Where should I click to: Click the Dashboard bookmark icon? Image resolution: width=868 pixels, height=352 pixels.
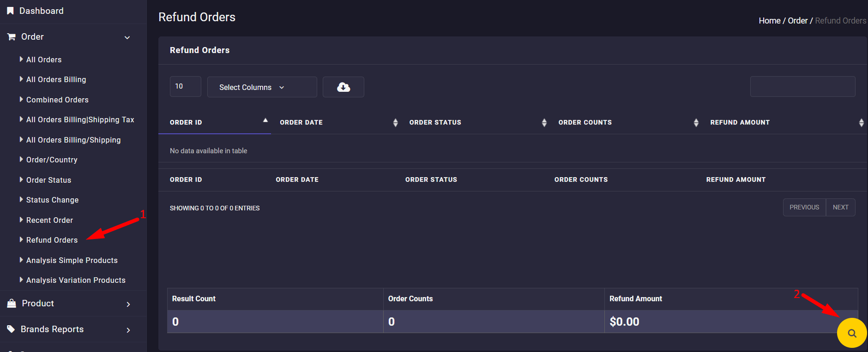point(10,11)
